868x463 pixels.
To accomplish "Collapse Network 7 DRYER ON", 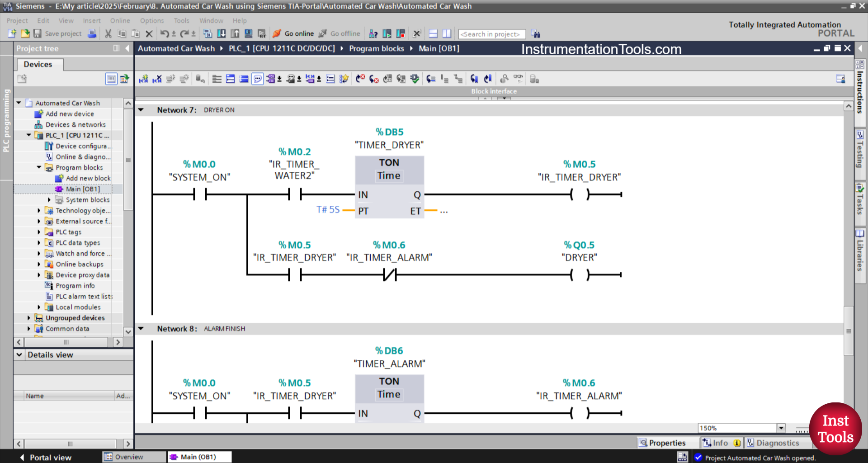I will click(141, 109).
